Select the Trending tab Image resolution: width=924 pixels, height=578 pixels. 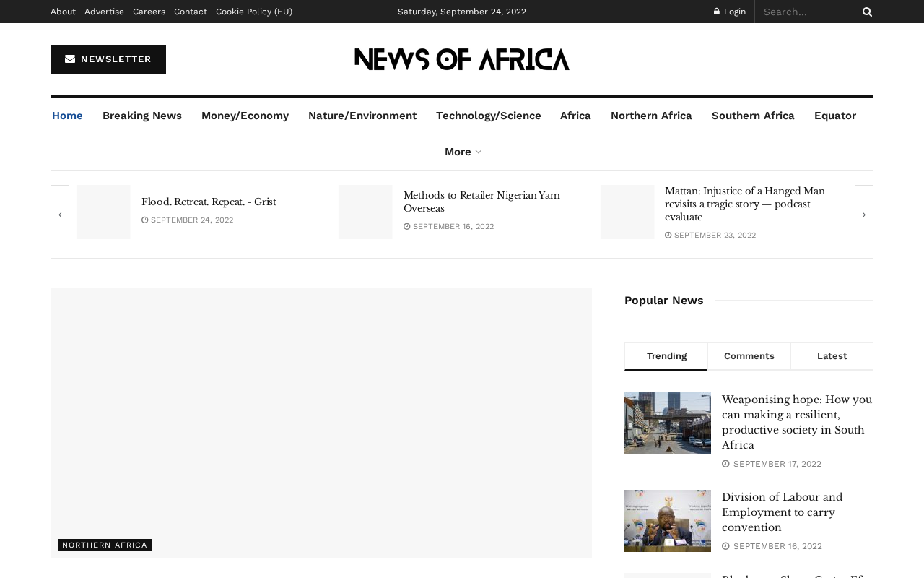pos(666,356)
